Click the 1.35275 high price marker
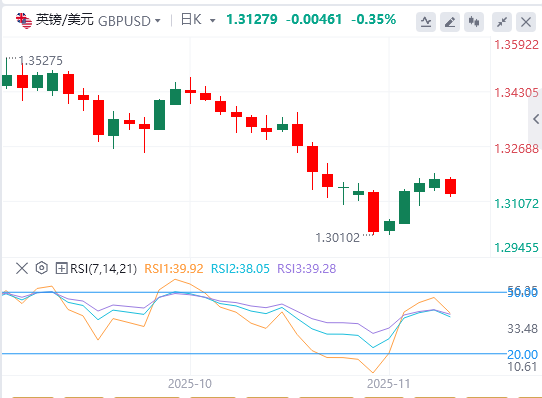This screenshot has width=542, height=398. 41,61
